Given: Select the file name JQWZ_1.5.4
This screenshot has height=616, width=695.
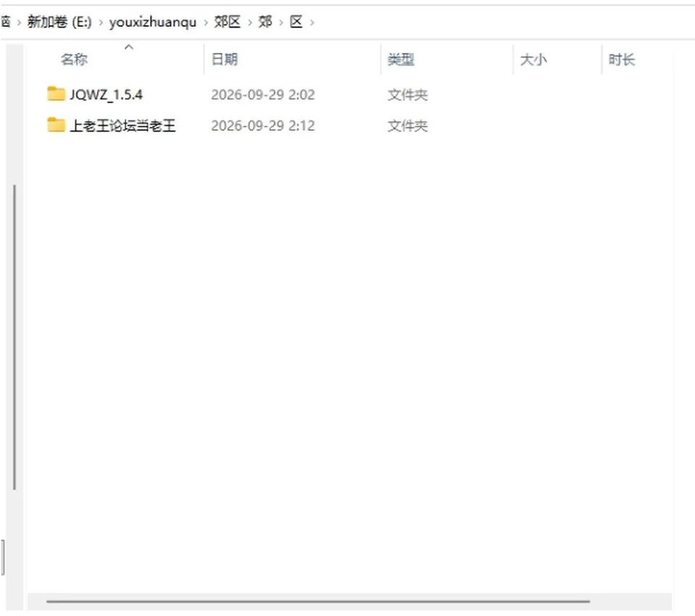Looking at the screenshot, I should [106, 94].
